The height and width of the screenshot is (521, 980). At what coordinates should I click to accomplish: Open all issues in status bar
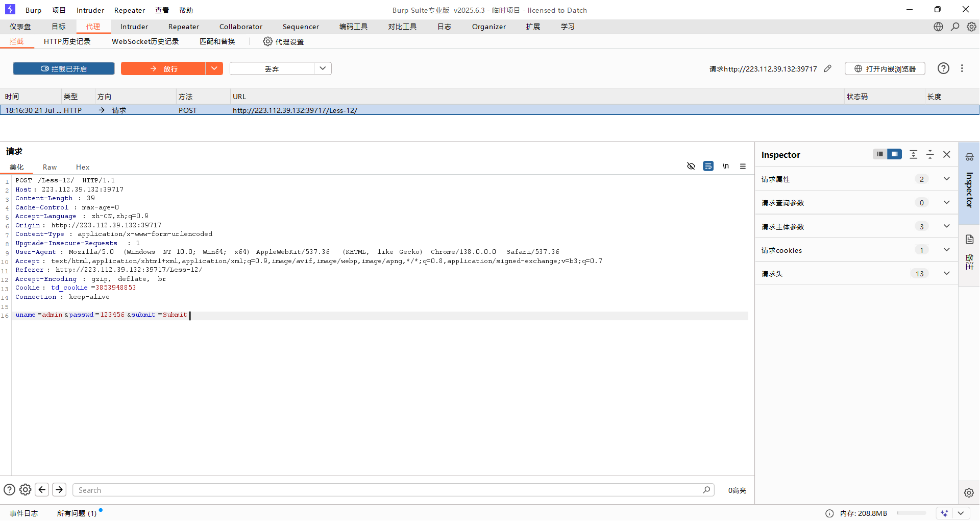(x=77, y=513)
